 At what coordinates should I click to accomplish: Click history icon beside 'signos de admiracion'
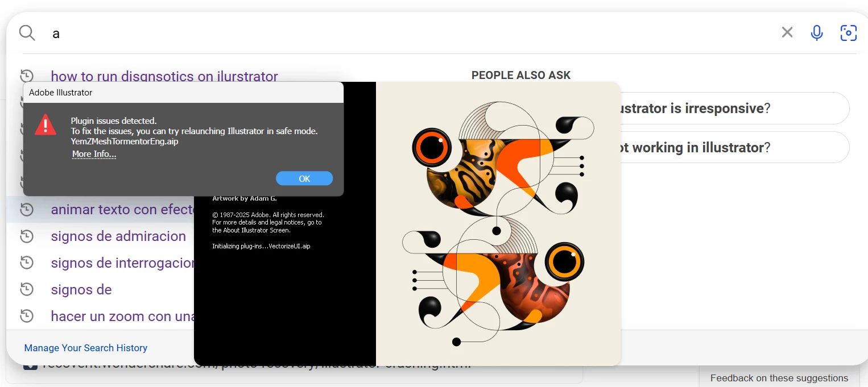point(27,236)
